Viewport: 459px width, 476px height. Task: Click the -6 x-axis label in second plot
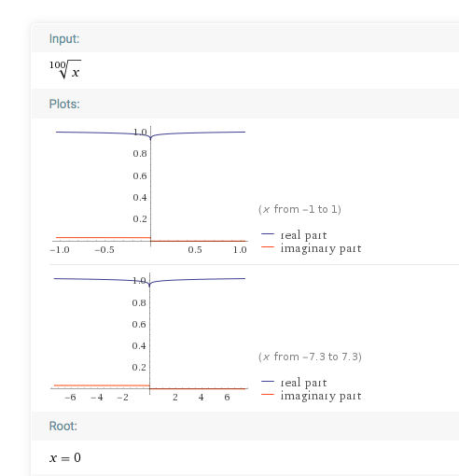[x=70, y=398]
